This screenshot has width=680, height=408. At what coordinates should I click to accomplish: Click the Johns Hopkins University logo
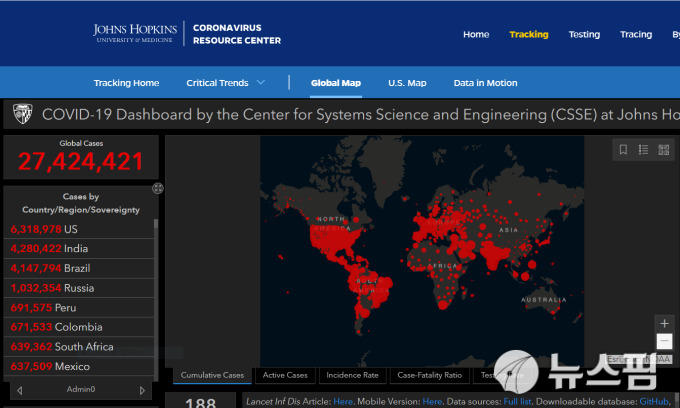[135, 33]
